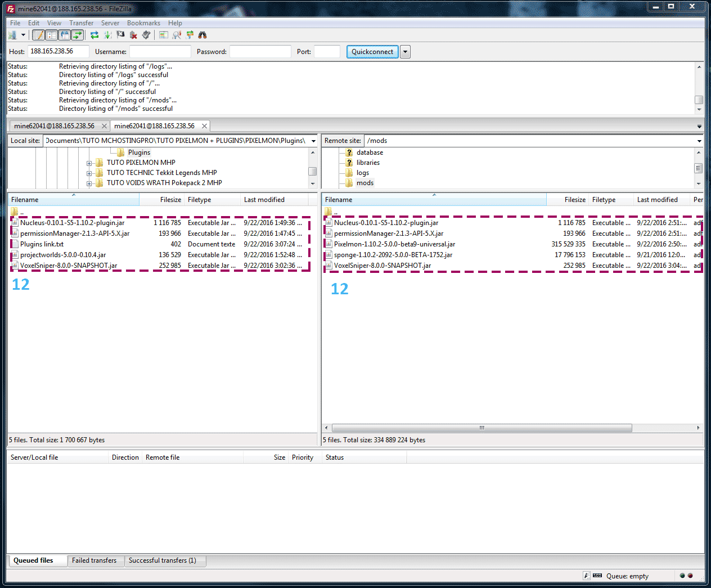The width and height of the screenshot is (711, 588).
Task: Click the cancel current operation icon
Action: [x=120, y=35]
